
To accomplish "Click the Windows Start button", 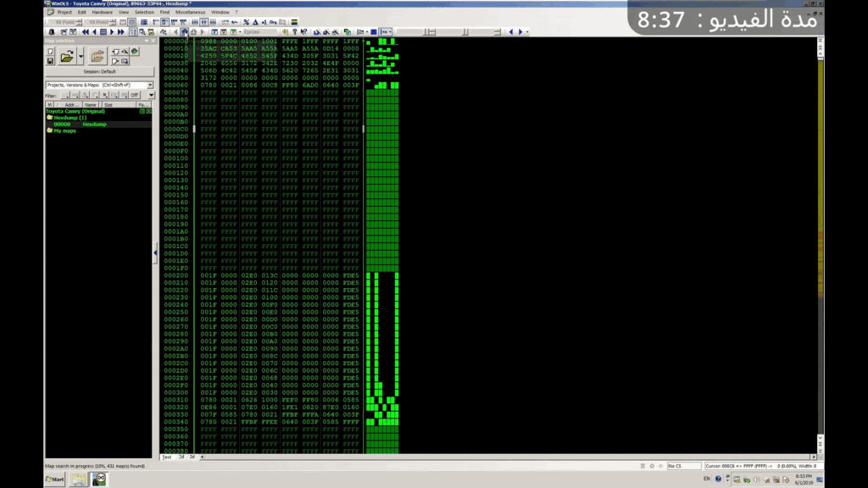I will (x=55, y=480).
